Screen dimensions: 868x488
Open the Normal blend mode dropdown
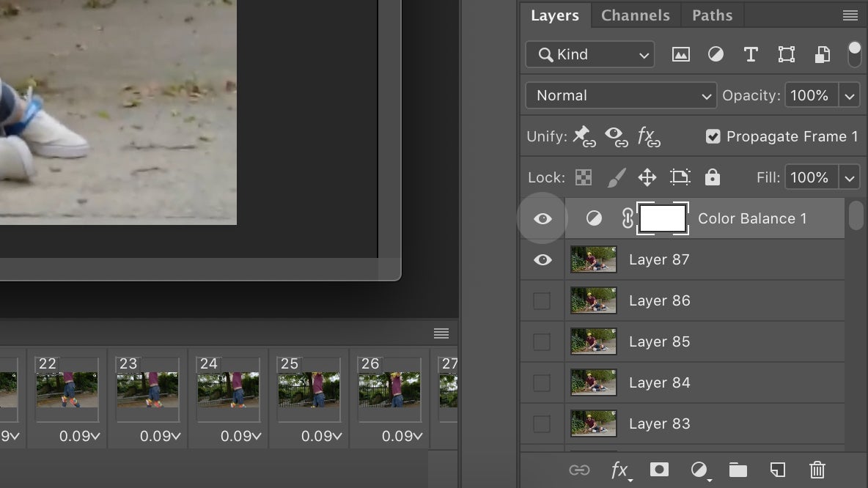621,95
